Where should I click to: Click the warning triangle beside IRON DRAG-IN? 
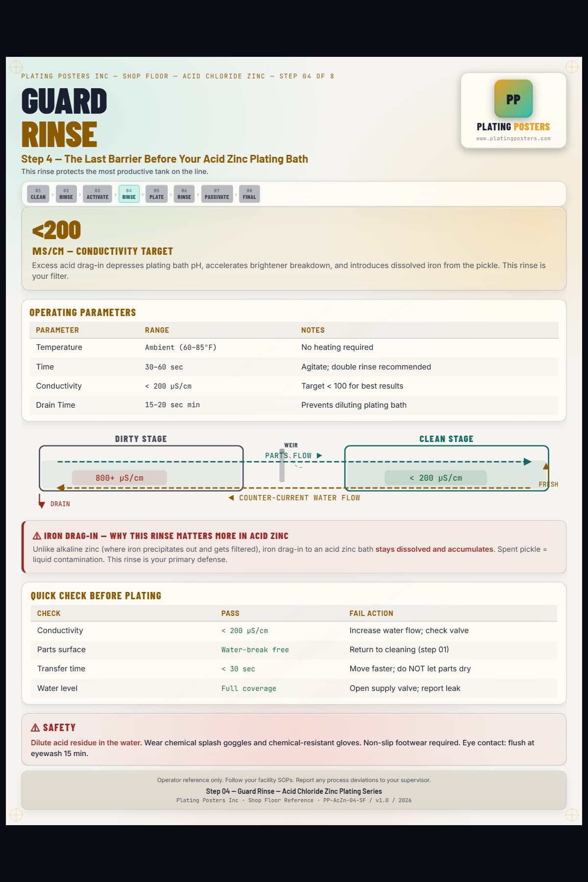click(37, 536)
